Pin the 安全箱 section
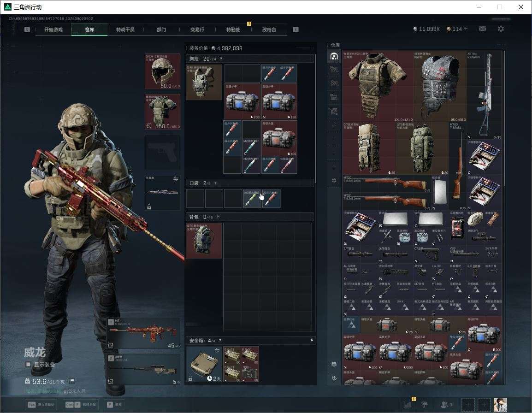The image size is (532, 413). click(312, 340)
